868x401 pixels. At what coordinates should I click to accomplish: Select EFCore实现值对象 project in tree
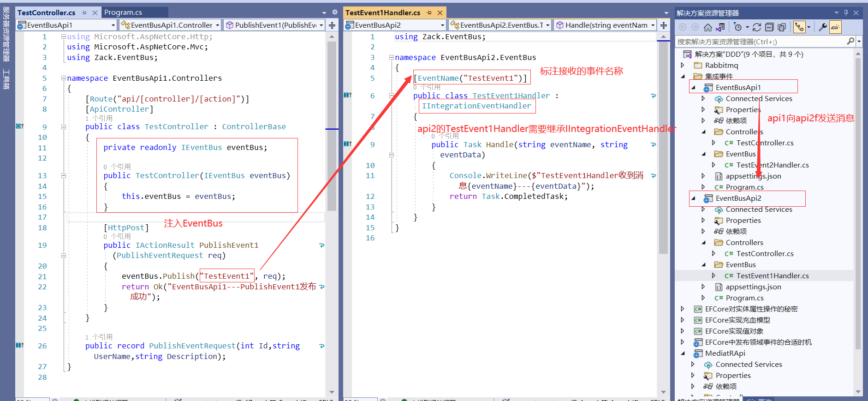click(734, 331)
